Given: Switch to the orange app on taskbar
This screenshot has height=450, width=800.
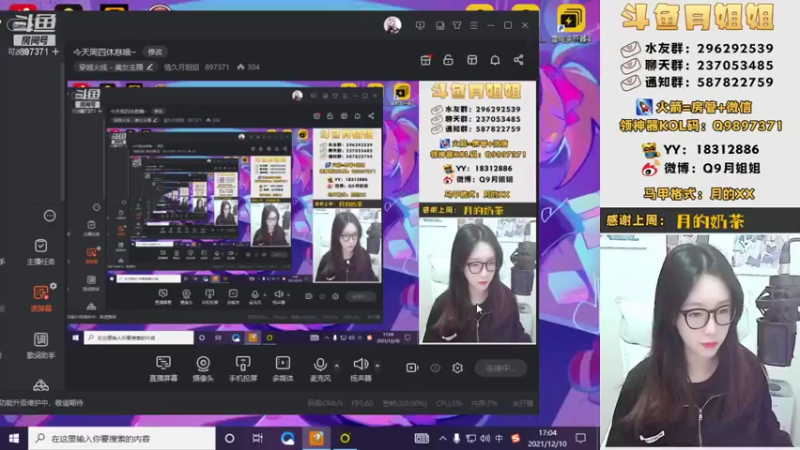Looking at the screenshot, I should click(316, 438).
